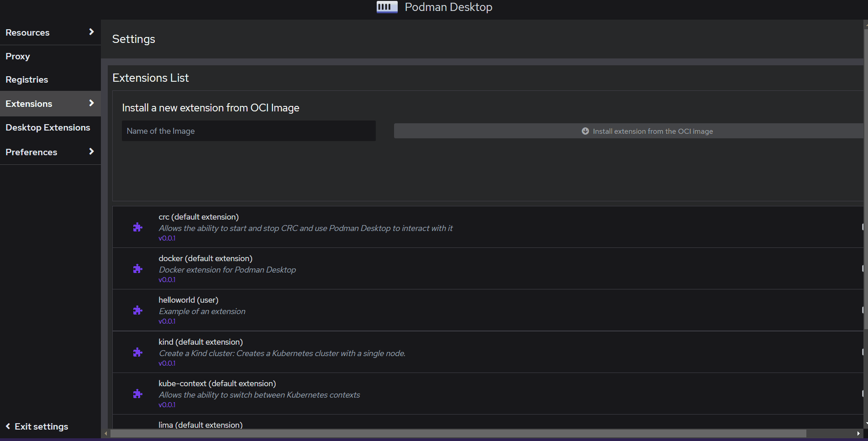Expand the Preferences section chevron

click(x=91, y=152)
